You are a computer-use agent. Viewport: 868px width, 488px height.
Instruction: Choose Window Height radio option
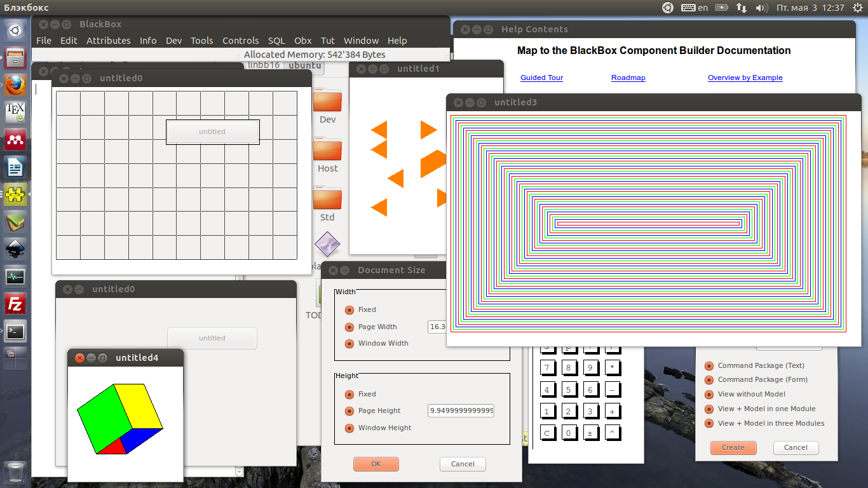click(x=349, y=428)
